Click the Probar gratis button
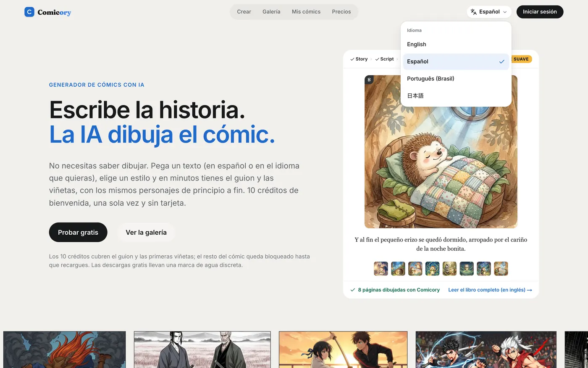 [78, 232]
